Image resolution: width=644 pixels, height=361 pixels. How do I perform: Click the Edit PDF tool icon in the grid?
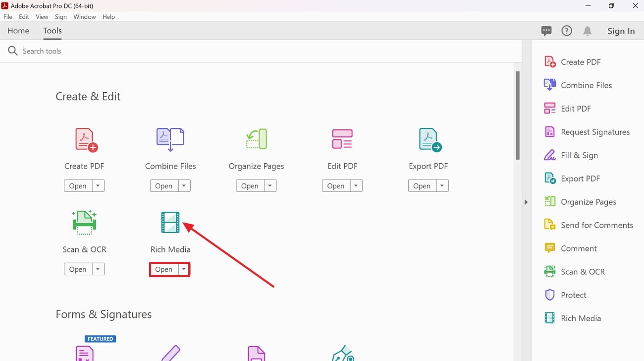coord(342,139)
